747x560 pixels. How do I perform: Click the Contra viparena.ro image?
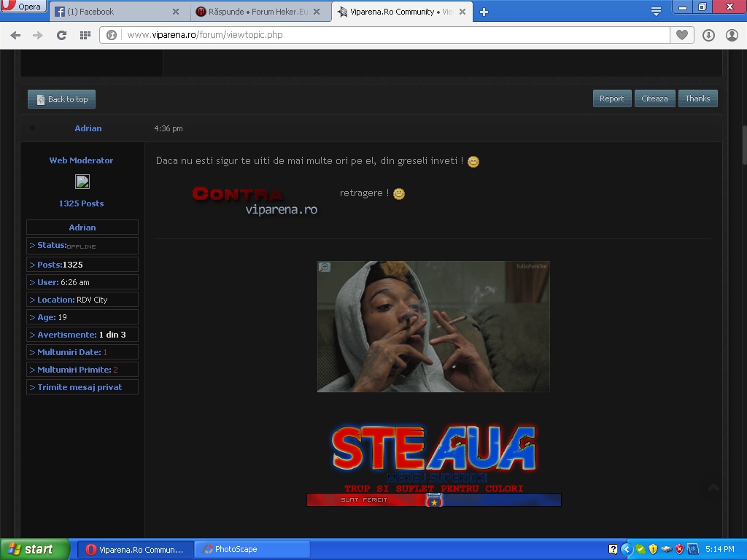click(255, 201)
